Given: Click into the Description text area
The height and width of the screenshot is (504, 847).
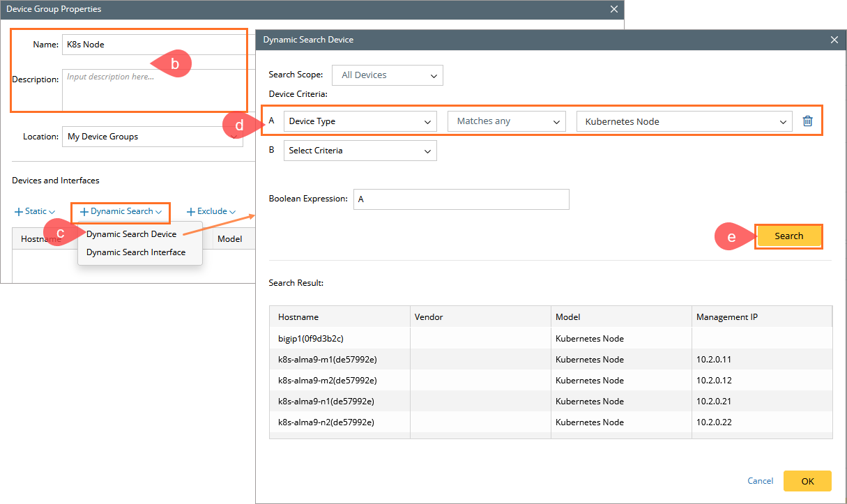Looking at the screenshot, I should pyautogui.click(x=153, y=90).
